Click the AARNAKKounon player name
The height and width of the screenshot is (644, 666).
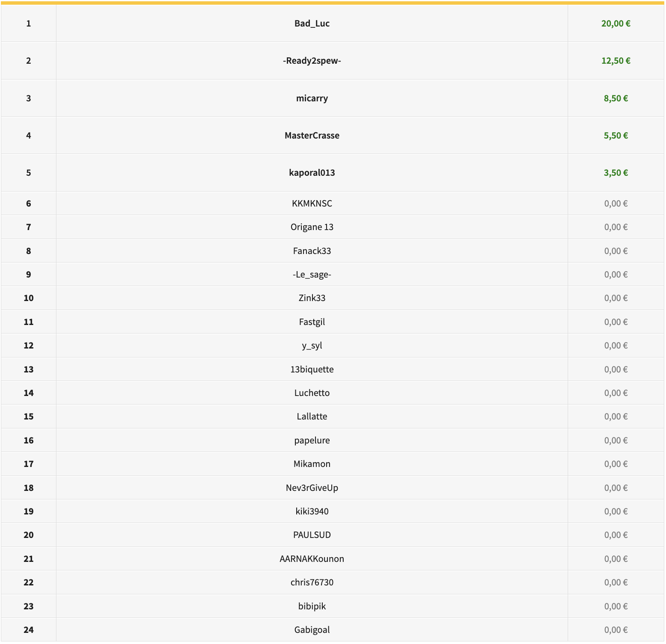point(312,559)
